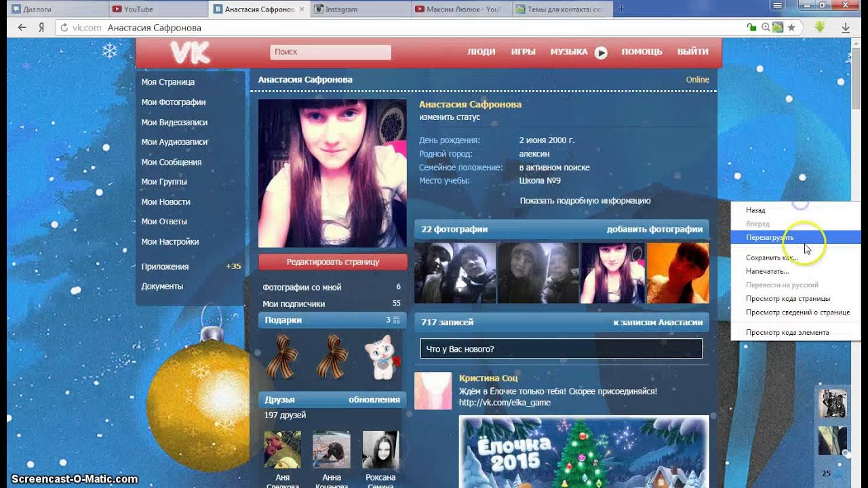The width and height of the screenshot is (868, 488).
Task: Open ЛЮДИ in VK header
Action: (x=481, y=52)
